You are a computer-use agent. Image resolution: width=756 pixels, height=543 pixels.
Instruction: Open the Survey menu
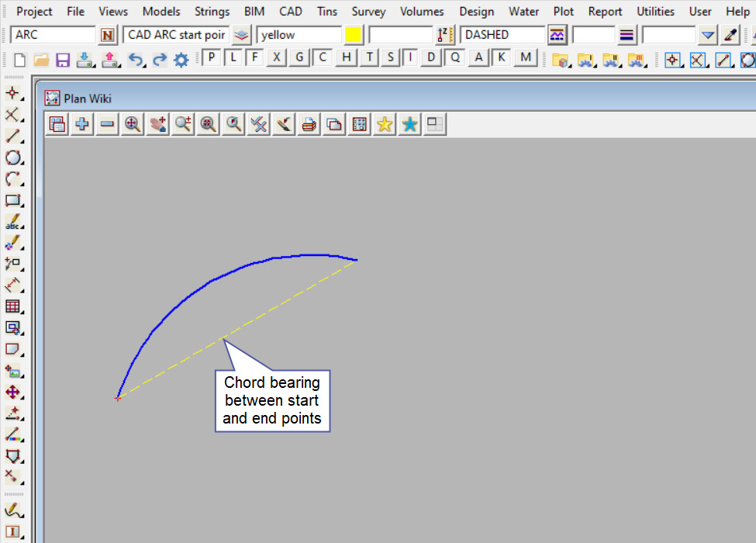tap(368, 12)
